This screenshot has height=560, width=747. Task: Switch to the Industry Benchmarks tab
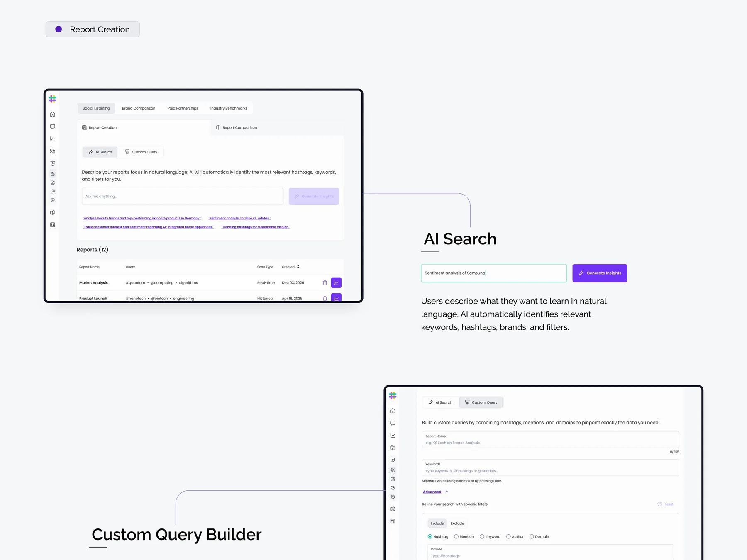tap(229, 108)
